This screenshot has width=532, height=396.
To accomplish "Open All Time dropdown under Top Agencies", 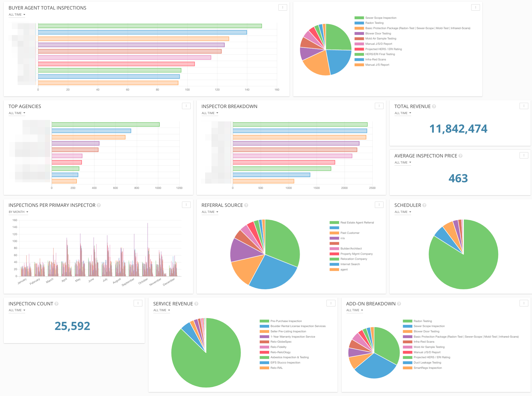I will click(x=17, y=113).
